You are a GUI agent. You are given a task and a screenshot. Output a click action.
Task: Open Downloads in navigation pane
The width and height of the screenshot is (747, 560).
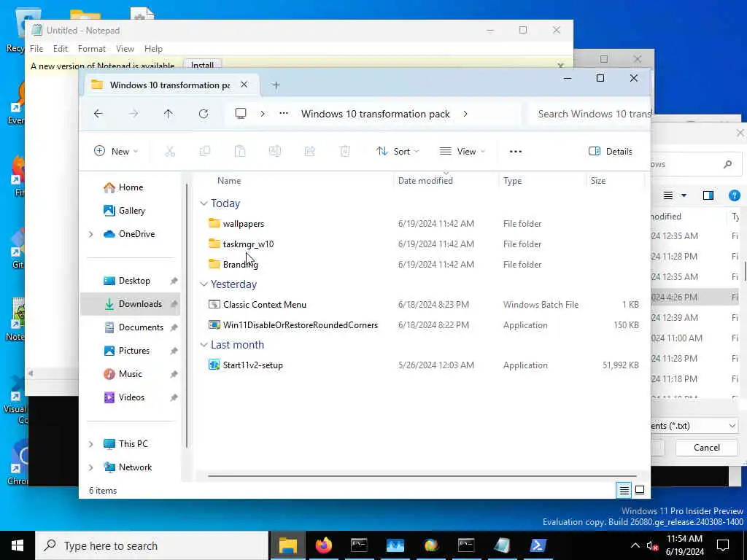coord(131,304)
